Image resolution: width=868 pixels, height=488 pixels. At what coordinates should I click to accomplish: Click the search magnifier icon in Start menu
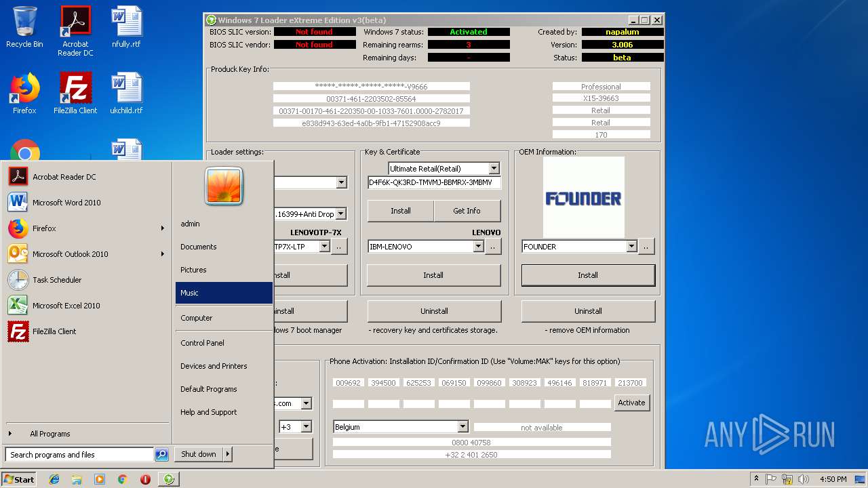[161, 455]
